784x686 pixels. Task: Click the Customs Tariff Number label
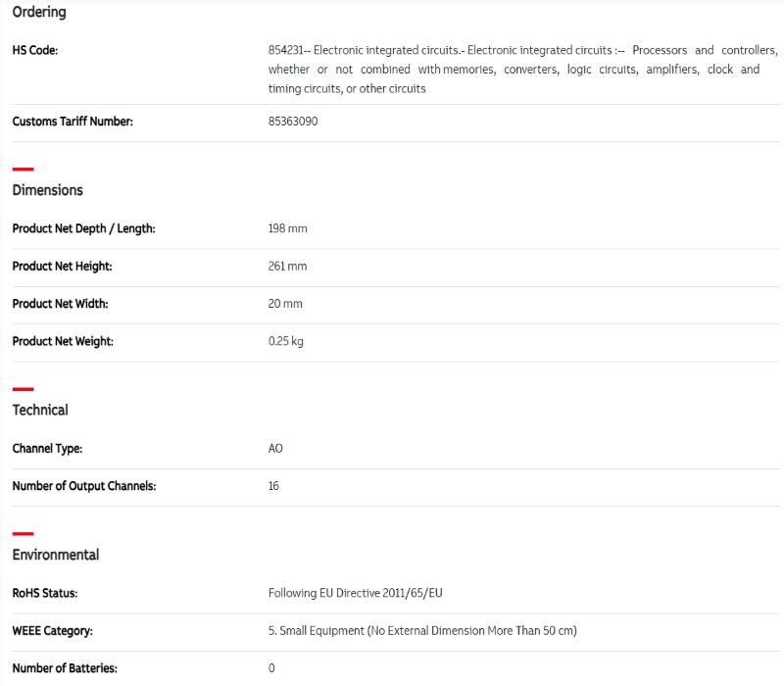[x=73, y=122]
